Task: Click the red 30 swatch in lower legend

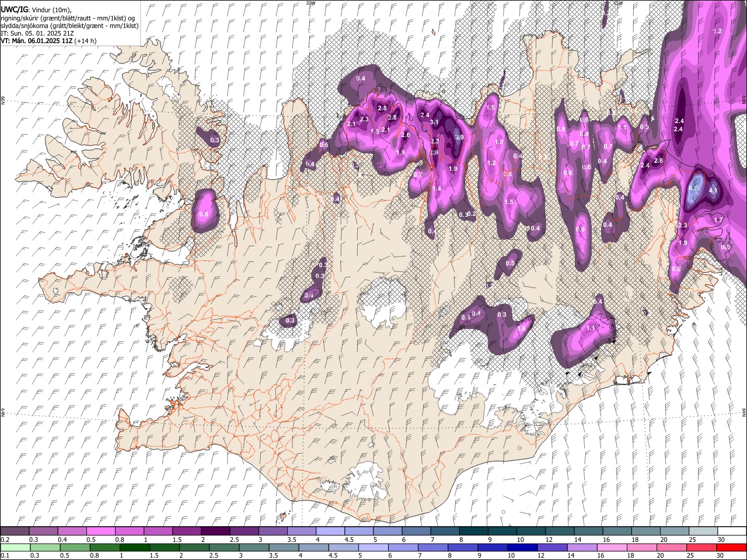Action: [x=731, y=547]
